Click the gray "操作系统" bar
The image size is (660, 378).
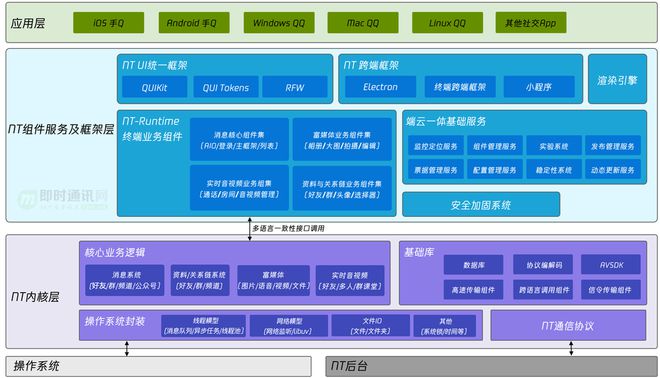pyautogui.click(x=159, y=366)
